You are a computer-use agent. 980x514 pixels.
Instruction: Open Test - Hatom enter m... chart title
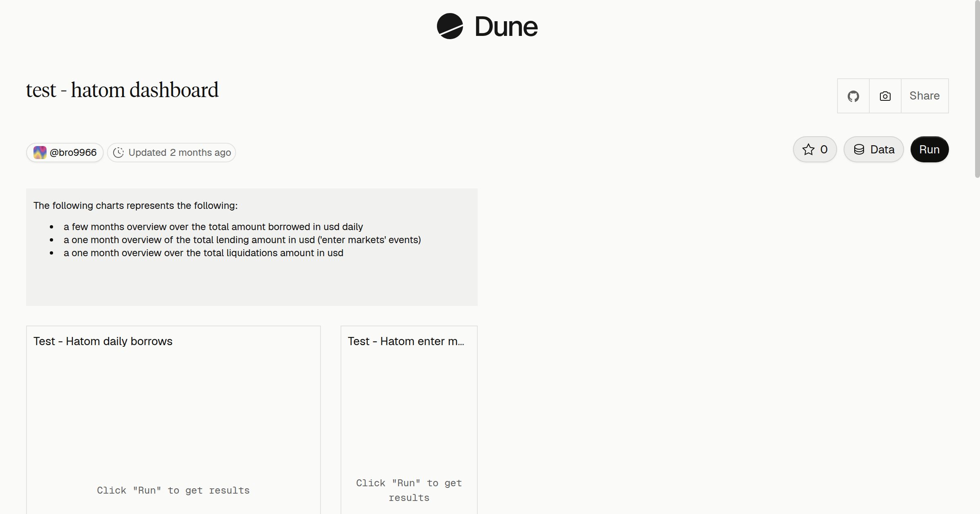click(406, 341)
